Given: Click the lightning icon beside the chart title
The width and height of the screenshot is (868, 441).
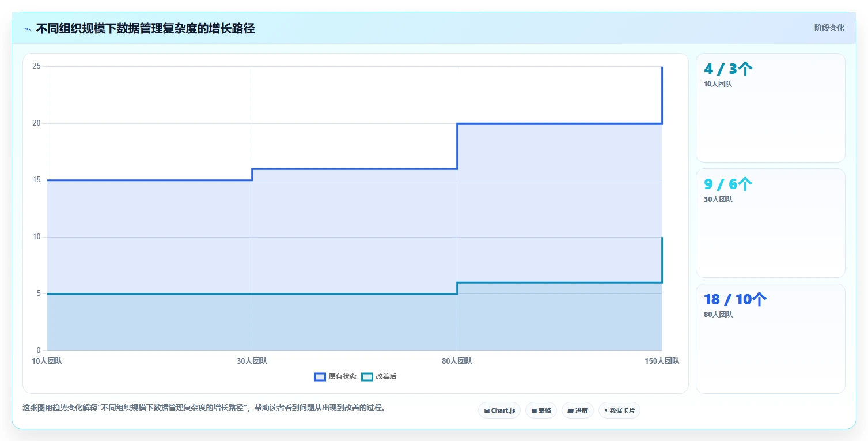Looking at the screenshot, I should tap(27, 29).
